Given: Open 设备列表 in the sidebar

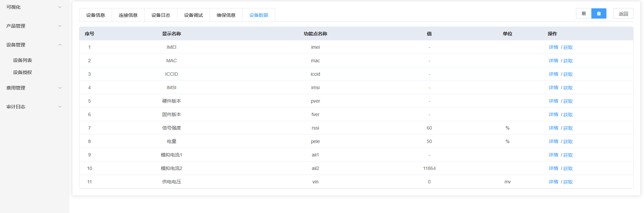Looking at the screenshot, I should click(23, 60).
